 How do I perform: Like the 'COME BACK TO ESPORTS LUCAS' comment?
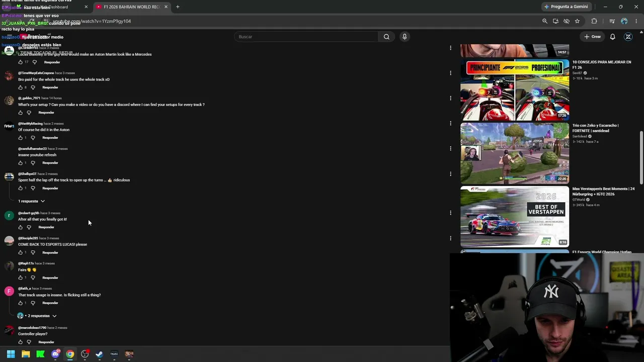pyautogui.click(x=20, y=252)
